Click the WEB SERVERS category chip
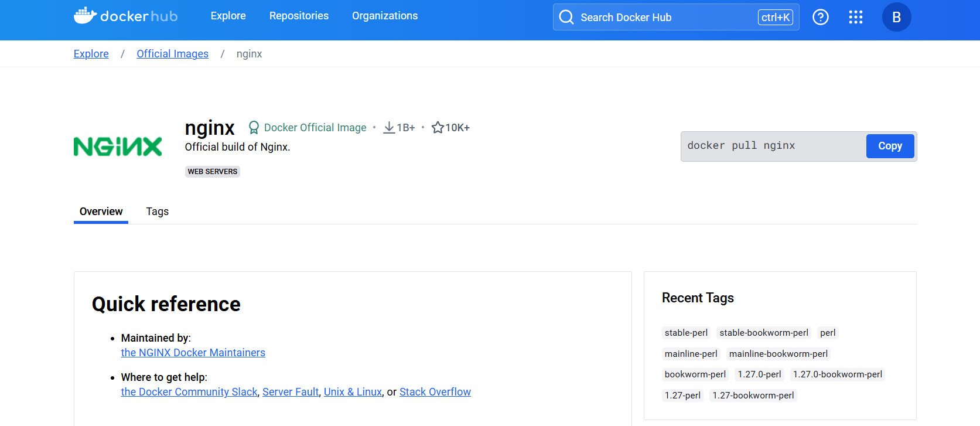The height and width of the screenshot is (426, 980). (213, 172)
